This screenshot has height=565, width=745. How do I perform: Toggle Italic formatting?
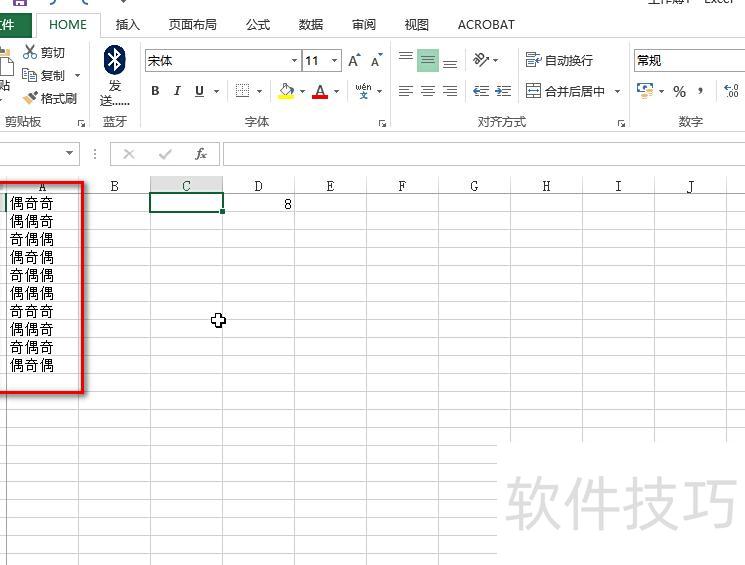click(177, 91)
